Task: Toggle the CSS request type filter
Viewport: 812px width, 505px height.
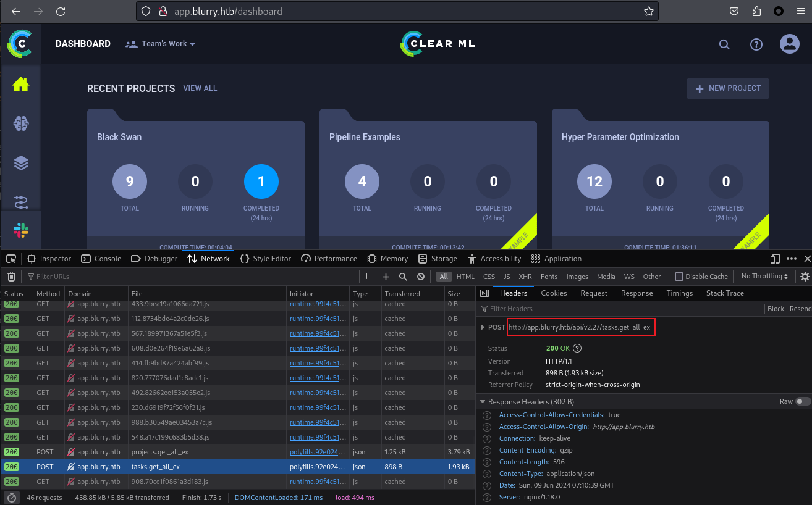Action: pos(489,277)
